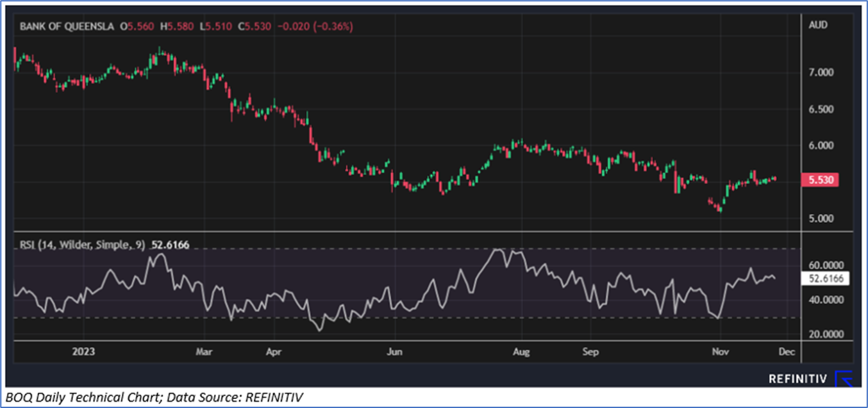Open the RSI (14, Wilder, Simple, 9) indicator label
868x408 pixels.
[x=82, y=245]
